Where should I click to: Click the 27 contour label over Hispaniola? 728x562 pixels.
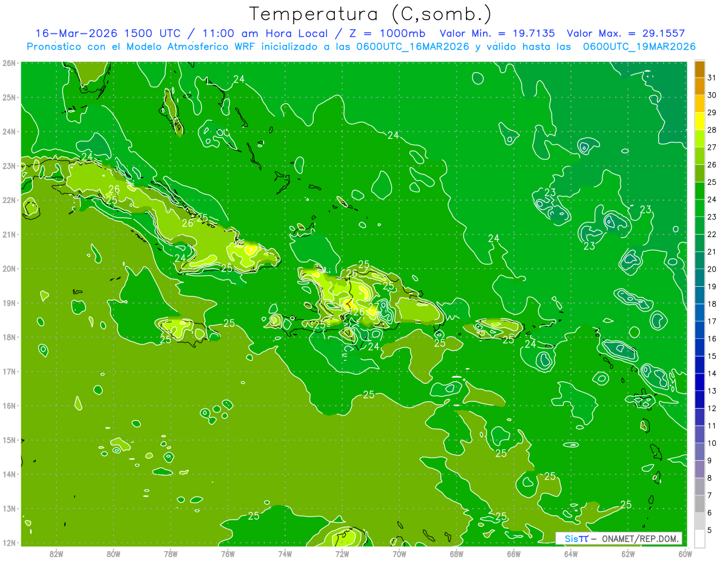[x=374, y=306]
